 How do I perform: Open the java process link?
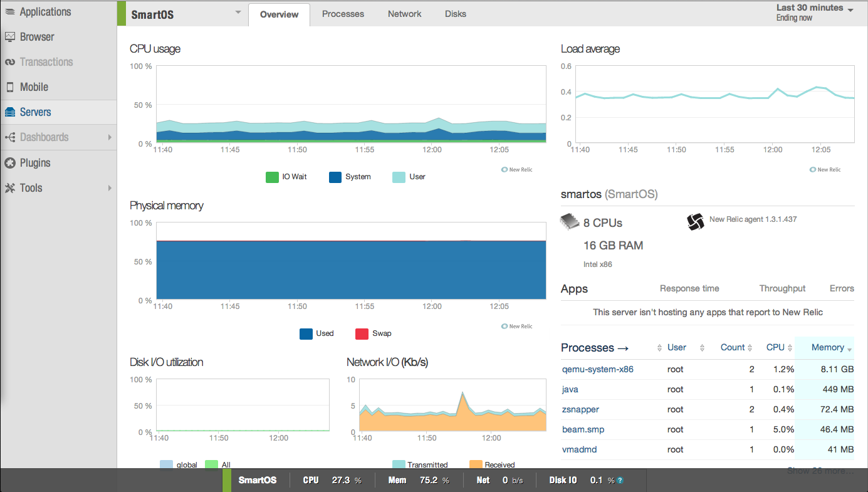tap(570, 389)
